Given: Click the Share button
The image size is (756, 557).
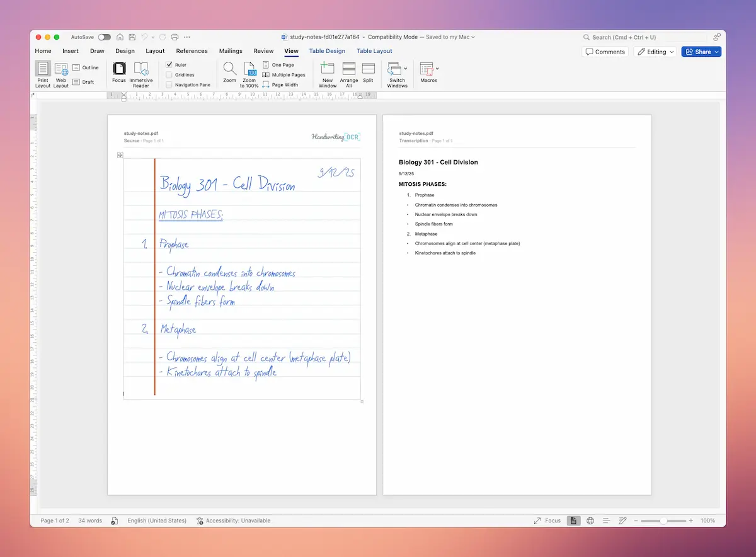Looking at the screenshot, I should [701, 52].
